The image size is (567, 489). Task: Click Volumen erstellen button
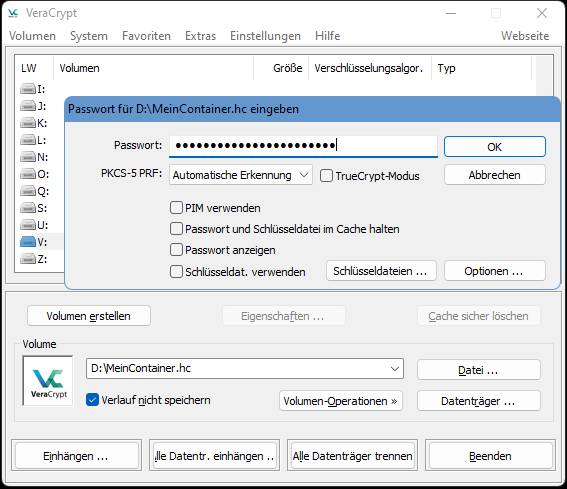(x=89, y=316)
